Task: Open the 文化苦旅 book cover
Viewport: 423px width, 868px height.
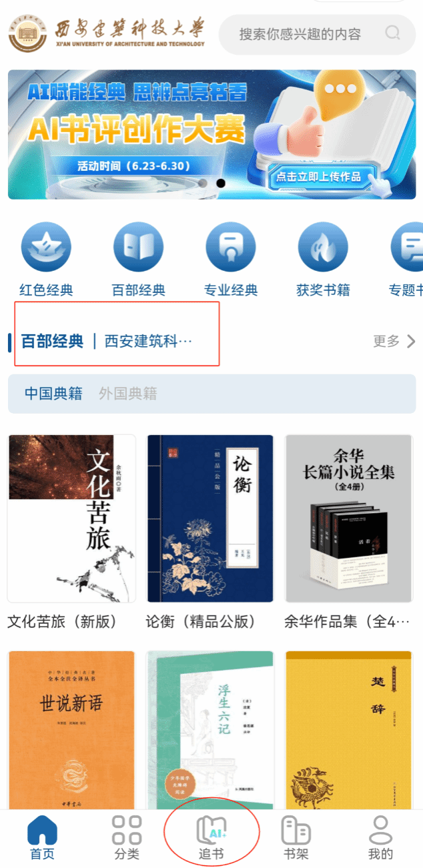Action: coord(71,518)
